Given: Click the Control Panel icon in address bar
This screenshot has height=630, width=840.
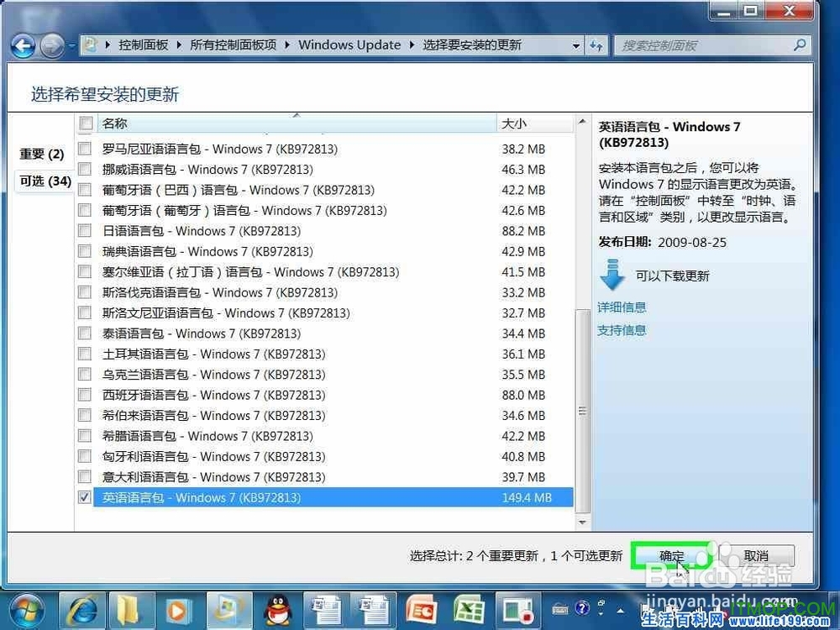Looking at the screenshot, I should (92, 45).
